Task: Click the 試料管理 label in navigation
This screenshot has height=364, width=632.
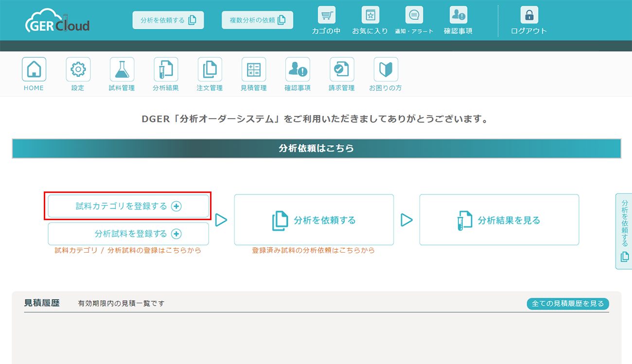Action: [x=122, y=88]
